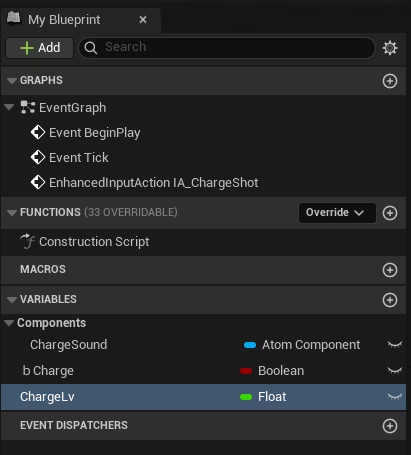Image resolution: width=411 pixels, height=455 pixels.
Task: Add new function with plus icon
Action: (x=390, y=213)
